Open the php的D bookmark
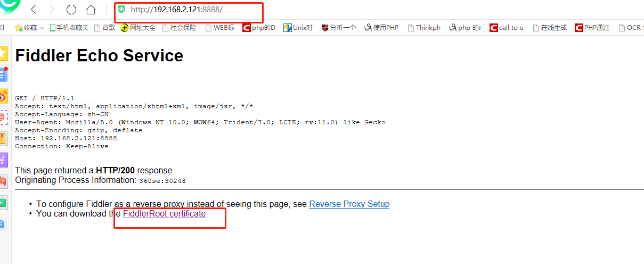The width and height of the screenshot is (644, 264). [259, 28]
